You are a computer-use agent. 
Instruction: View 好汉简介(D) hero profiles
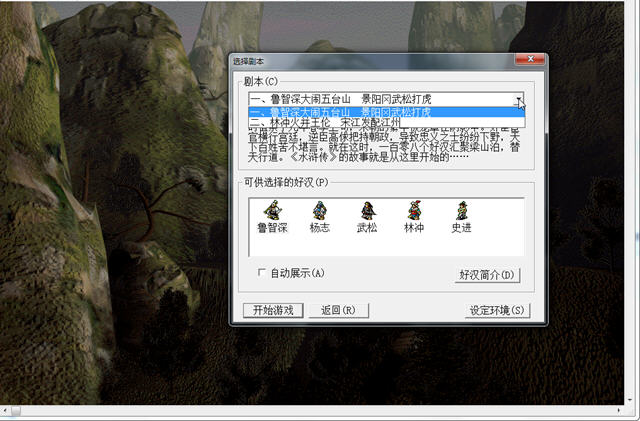coord(487,275)
